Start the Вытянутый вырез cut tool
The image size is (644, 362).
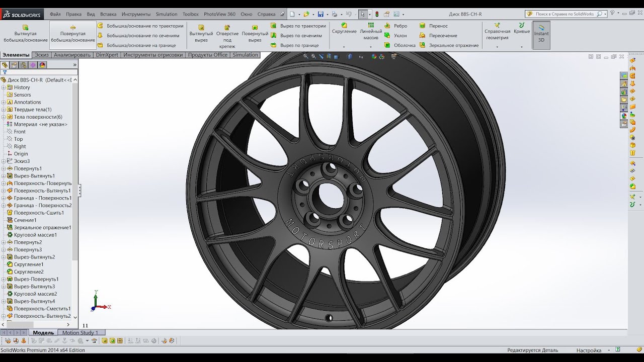[201, 34]
